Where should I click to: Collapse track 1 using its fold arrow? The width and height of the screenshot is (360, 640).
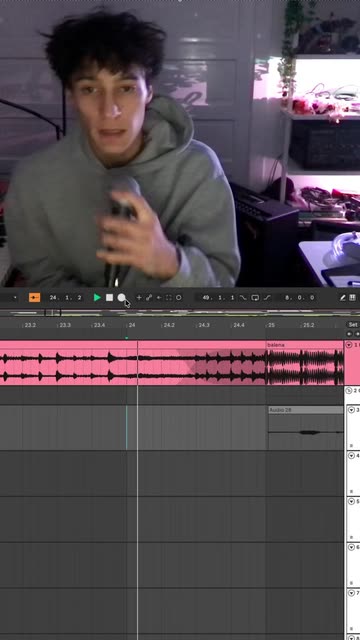349,345
